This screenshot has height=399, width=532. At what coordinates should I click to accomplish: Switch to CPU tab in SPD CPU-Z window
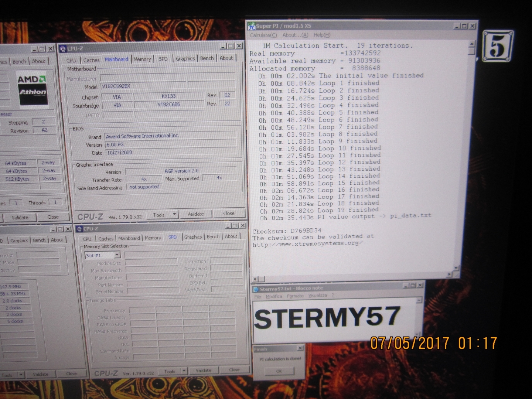[87, 239]
